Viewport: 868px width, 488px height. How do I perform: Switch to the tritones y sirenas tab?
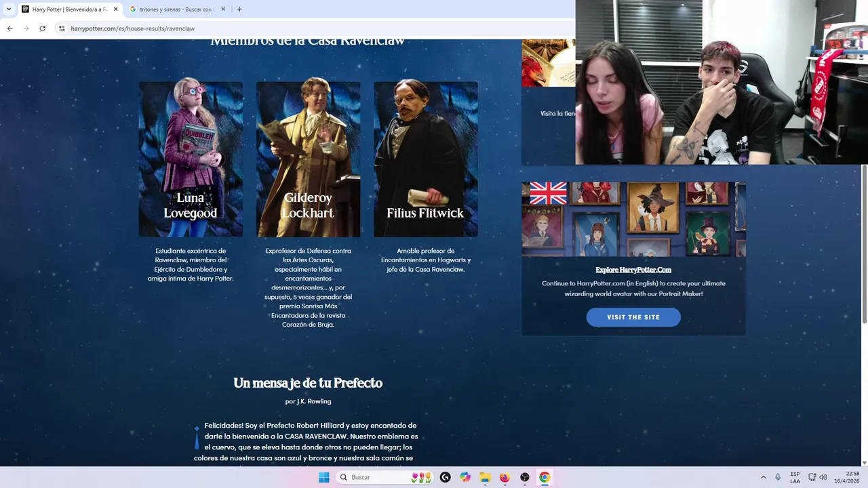pyautogui.click(x=178, y=9)
